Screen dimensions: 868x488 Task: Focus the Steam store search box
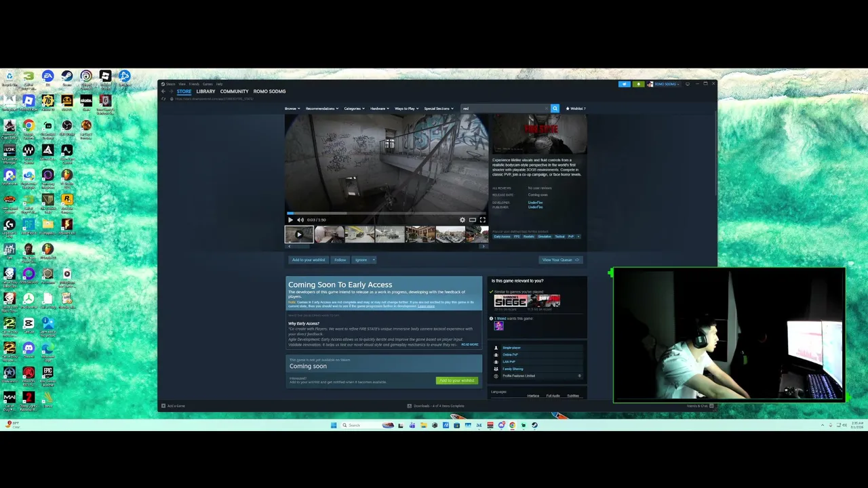point(505,108)
